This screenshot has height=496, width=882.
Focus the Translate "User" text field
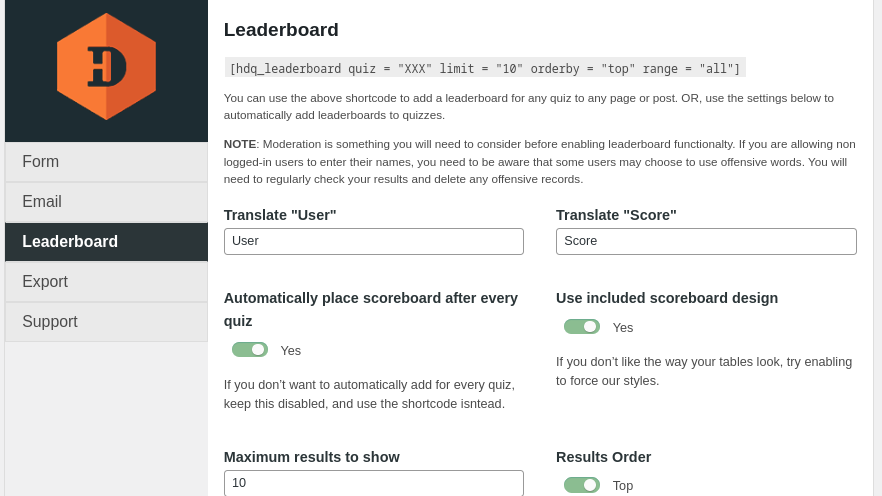point(373,241)
